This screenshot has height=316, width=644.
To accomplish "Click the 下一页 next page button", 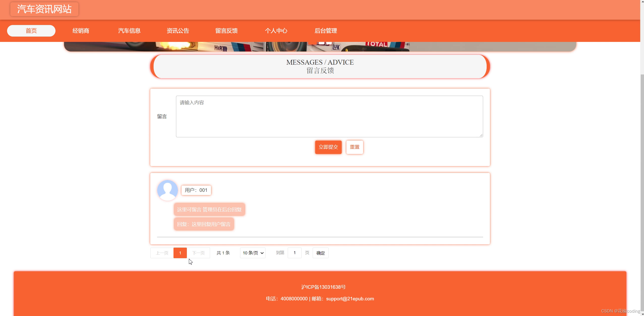I will click(198, 253).
